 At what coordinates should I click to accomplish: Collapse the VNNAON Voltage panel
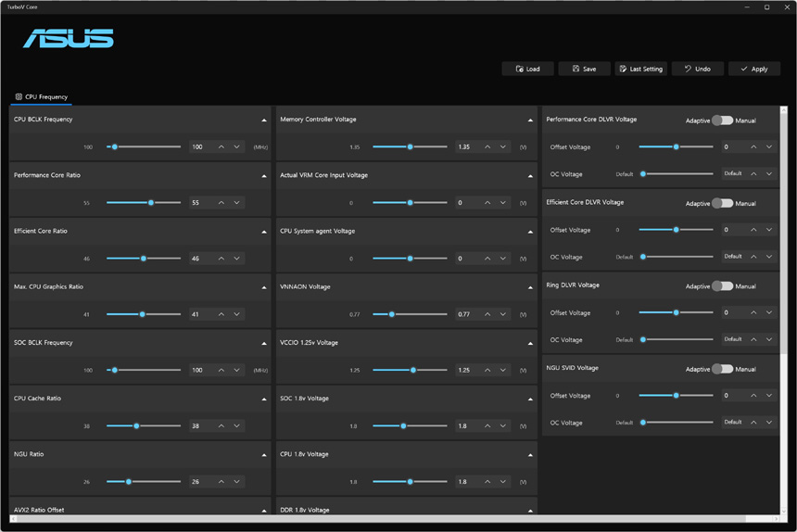531,287
